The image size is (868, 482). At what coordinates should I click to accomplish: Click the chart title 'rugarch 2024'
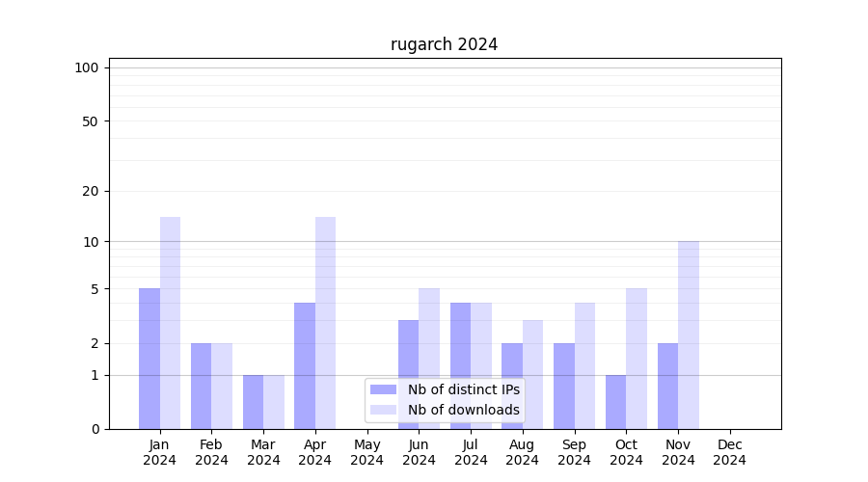(x=444, y=44)
